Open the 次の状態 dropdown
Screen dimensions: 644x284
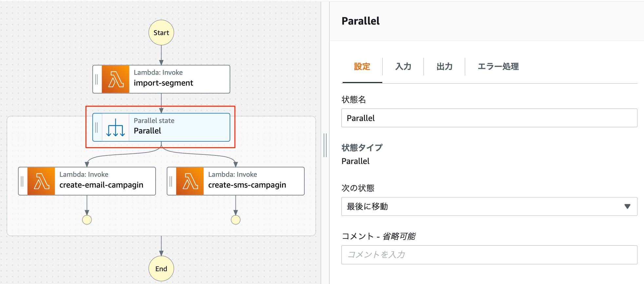tap(489, 207)
